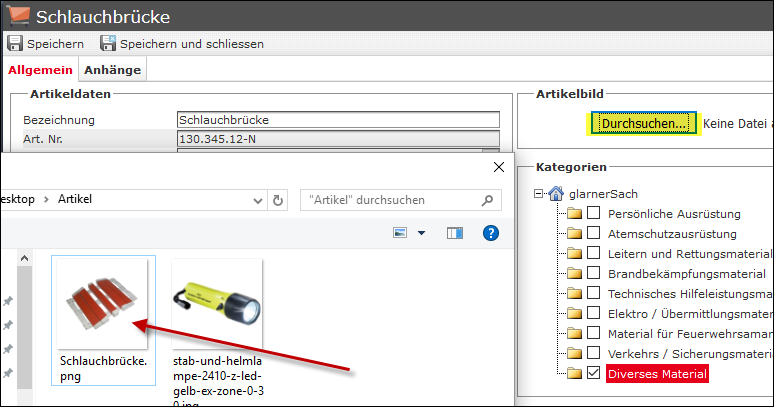The width and height of the screenshot is (774, 407).
Task: Select the yellow flashlight image thumbnail
Action: pos(217,303)
